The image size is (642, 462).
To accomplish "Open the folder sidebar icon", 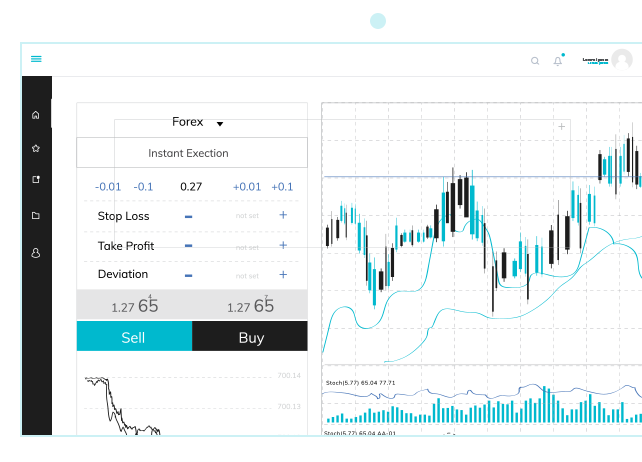I will (x=36, y=215).
